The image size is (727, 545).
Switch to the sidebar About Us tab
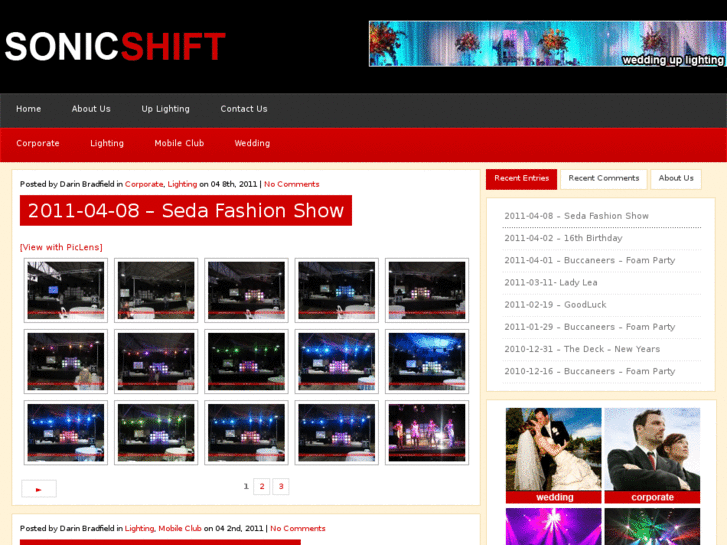(x=676, y=179)
